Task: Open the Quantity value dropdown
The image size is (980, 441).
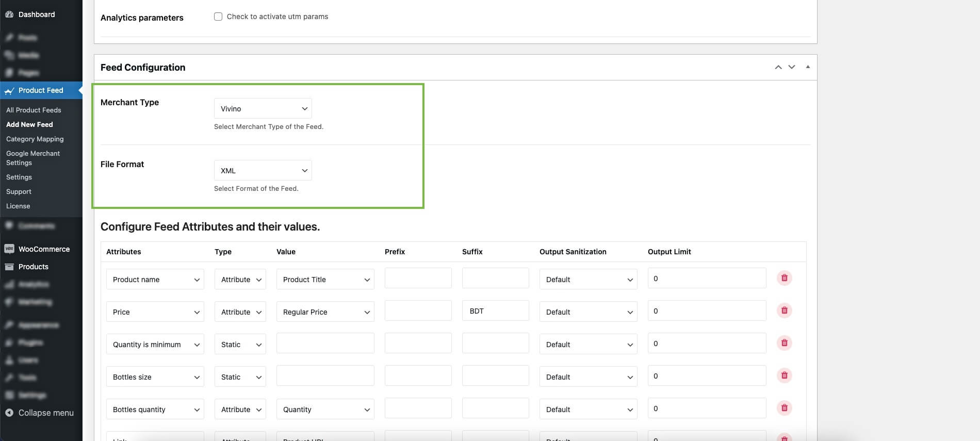Action: coord(325,409)
